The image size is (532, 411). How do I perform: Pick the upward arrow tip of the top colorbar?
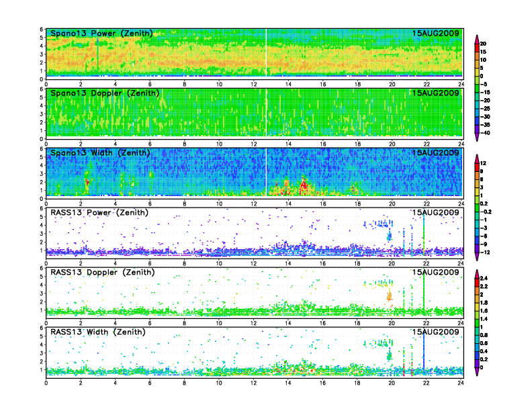[x=477, y=38]
